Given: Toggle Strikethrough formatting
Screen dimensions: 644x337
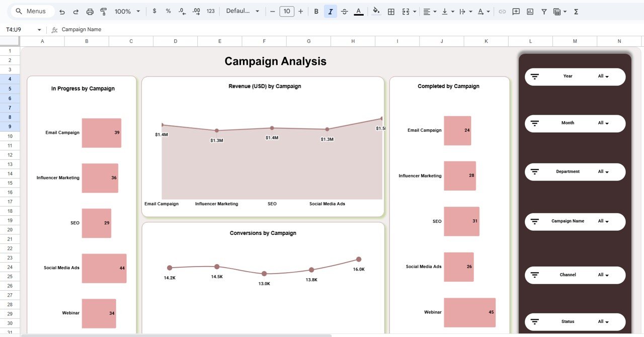Looking at the screenshot, I should pyautogui.click(x=344, y=11).
